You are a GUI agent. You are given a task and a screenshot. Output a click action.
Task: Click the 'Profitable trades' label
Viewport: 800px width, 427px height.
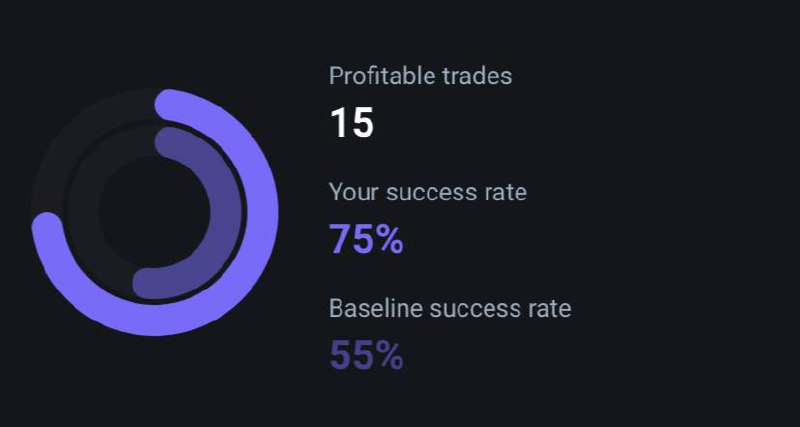point(420,76)
